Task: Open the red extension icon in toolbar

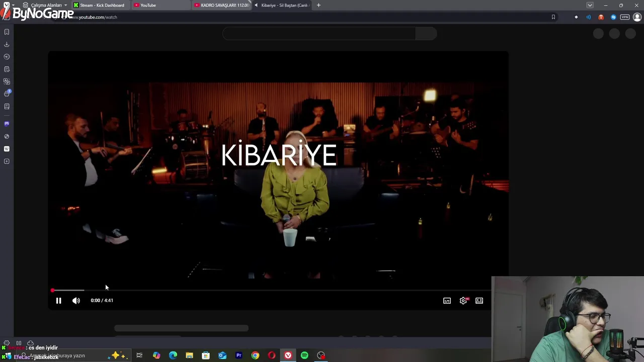Action: pos(601,17)
